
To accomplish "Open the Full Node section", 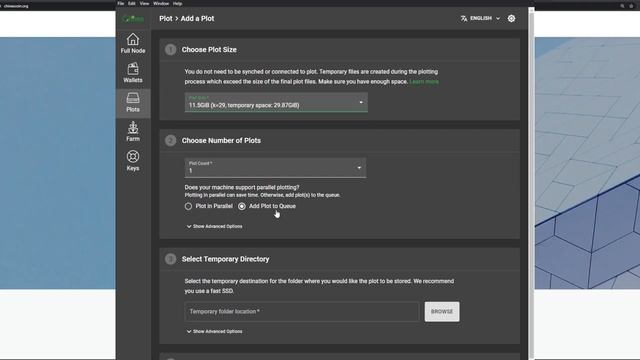I will click(133, 43).
